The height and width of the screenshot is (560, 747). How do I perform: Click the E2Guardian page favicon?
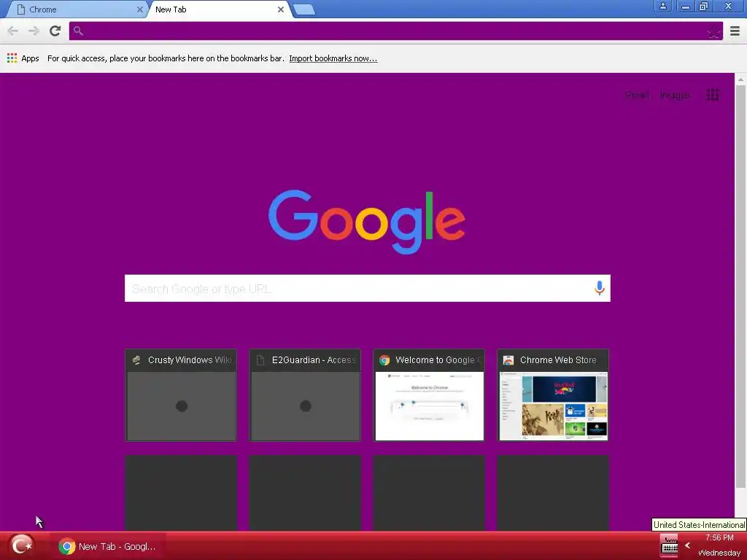[x=260, y=360]
